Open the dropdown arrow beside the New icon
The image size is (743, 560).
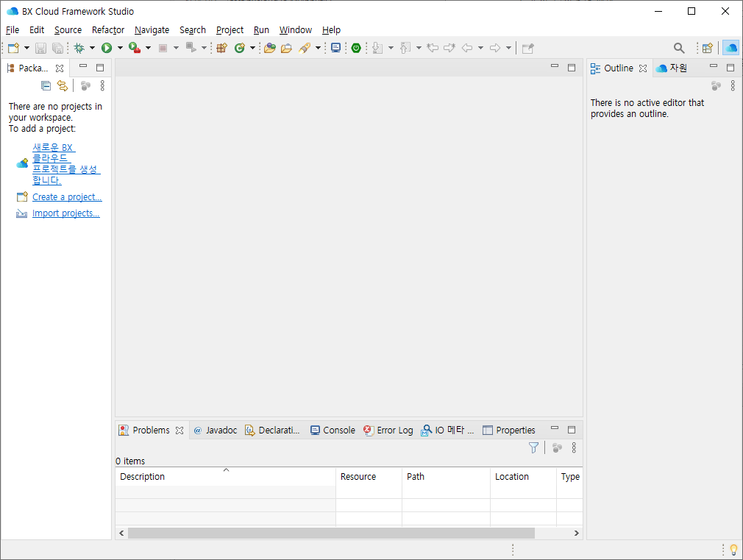click(x=27, y=48)
